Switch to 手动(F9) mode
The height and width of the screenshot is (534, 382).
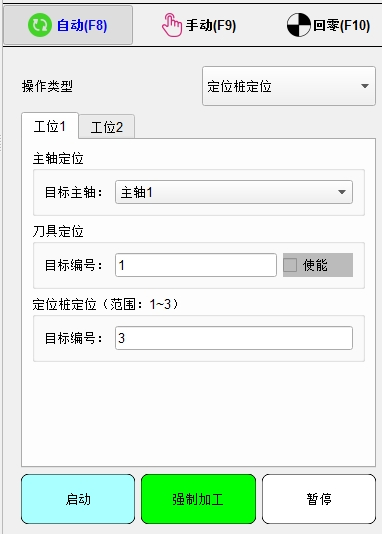[x=199, y=25]
